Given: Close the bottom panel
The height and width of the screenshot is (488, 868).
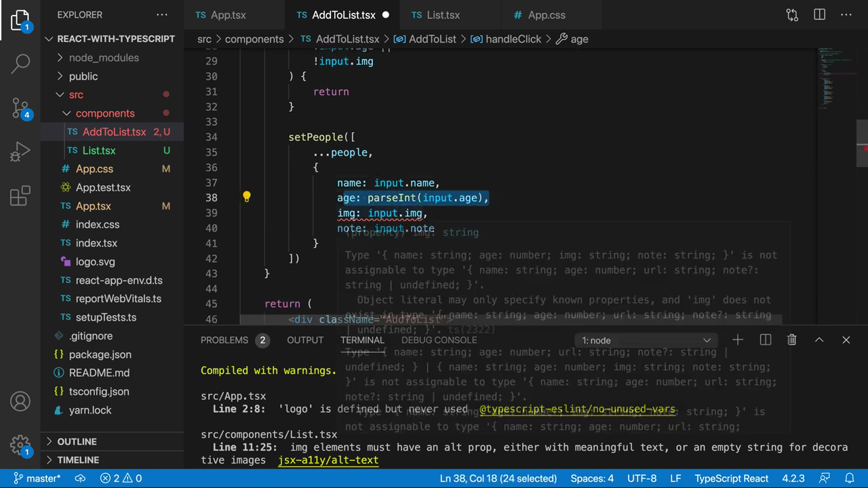Looking at the screenshot, I should (x=846, y=340).
